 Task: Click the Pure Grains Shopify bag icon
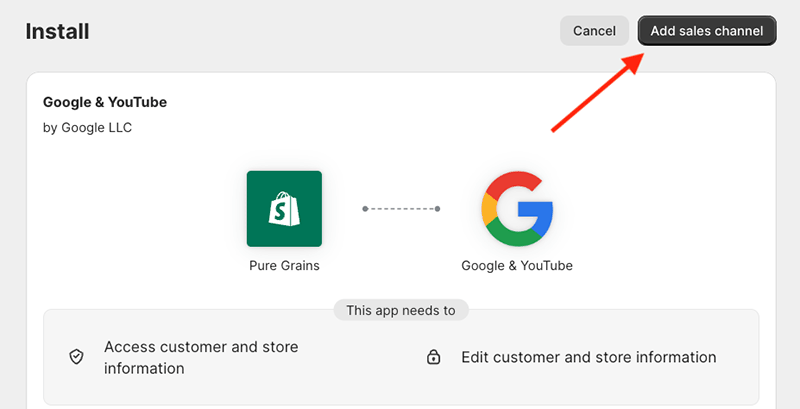[x=284, y=209]
